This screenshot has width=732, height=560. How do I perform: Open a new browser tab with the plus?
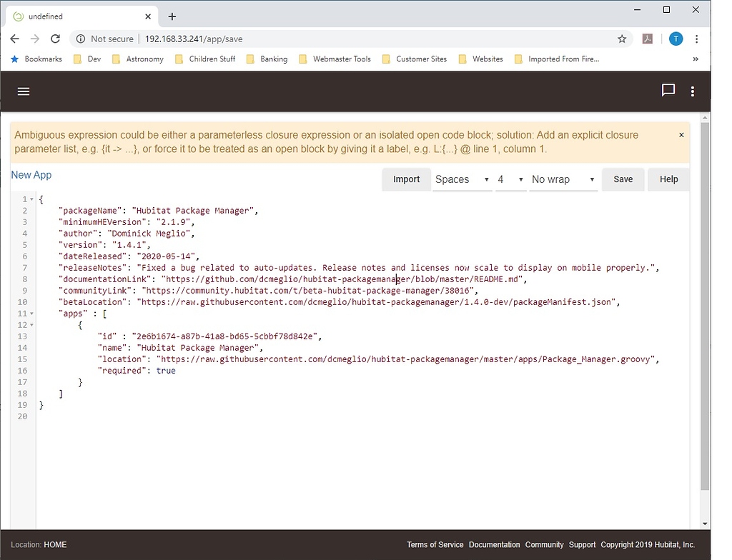pos(172,16)
